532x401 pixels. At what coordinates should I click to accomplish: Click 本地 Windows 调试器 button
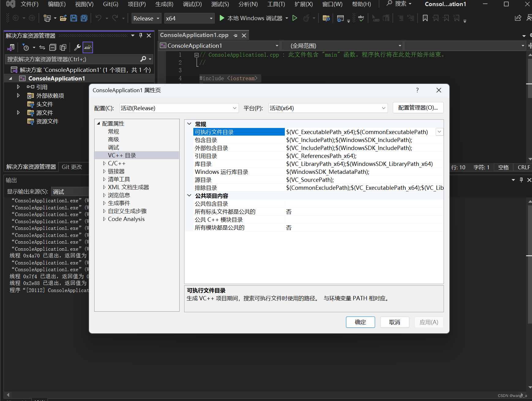tap(255, 18)
